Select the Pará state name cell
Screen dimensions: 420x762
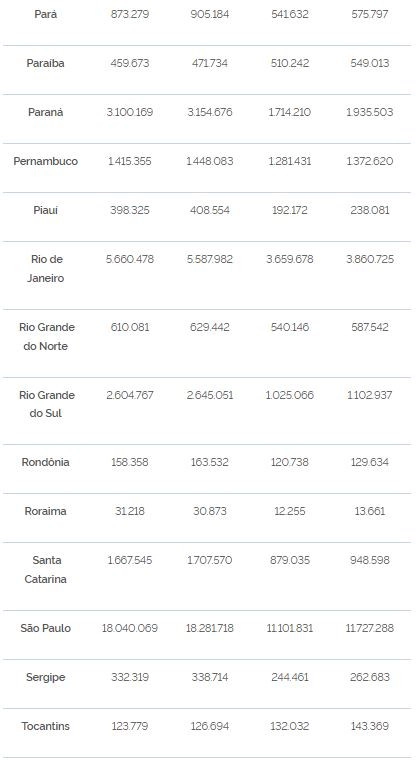46,15
